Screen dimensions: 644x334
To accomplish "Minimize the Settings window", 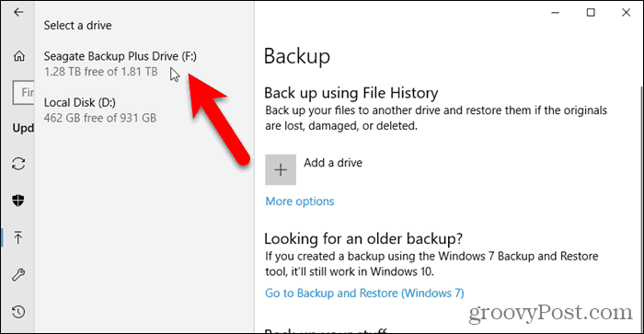I will point(556,13).
